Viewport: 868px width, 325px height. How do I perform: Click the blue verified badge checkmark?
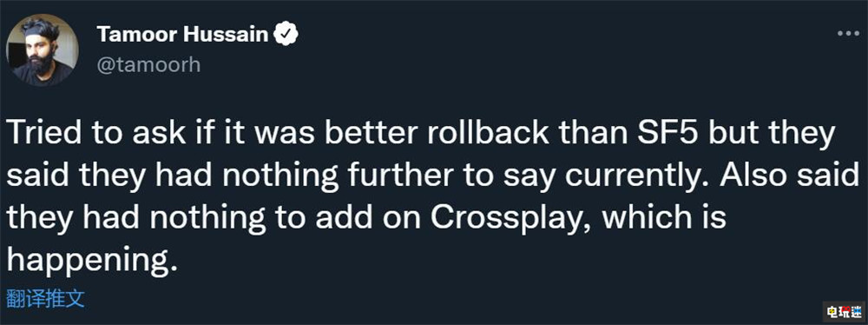286,35
